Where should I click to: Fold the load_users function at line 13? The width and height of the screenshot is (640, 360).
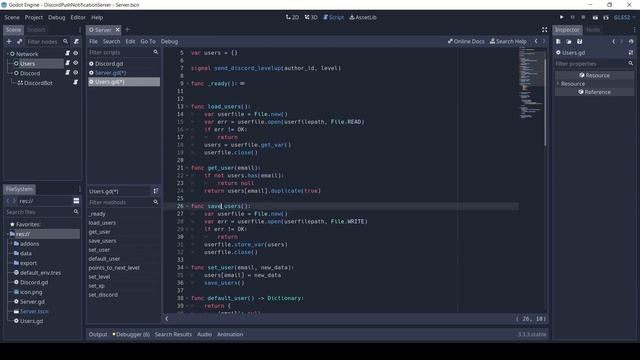pos(187,107)
